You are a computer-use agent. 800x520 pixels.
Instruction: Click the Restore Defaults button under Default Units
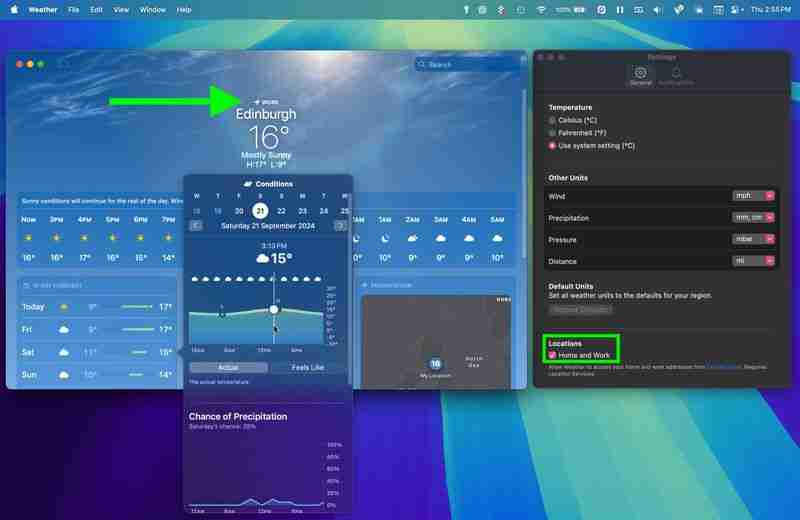coord(580,310)
